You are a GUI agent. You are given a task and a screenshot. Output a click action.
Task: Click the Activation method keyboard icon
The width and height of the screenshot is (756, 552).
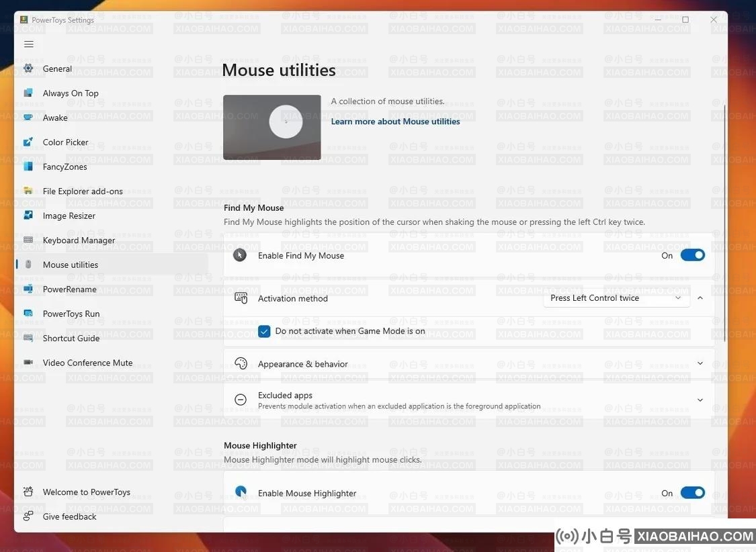point(241,298)
